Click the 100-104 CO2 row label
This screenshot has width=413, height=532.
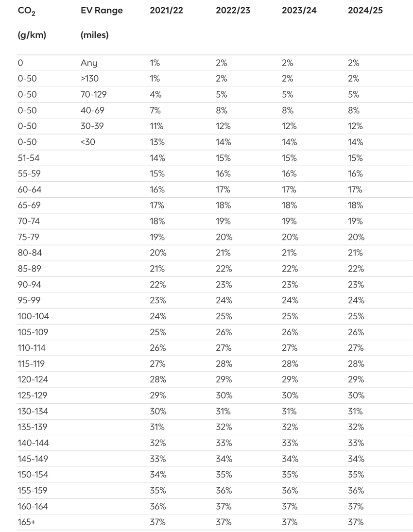pyautogui.click(x=33, y=316)
